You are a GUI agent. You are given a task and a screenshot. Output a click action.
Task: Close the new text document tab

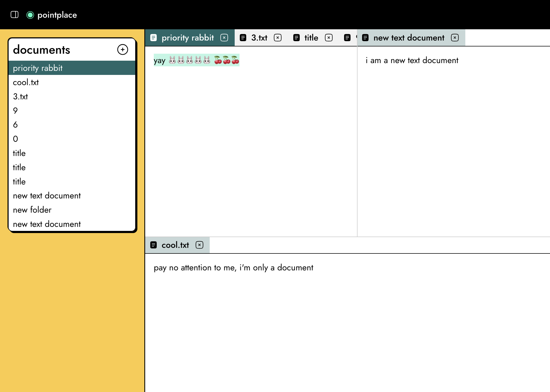(x=455, y=38)
